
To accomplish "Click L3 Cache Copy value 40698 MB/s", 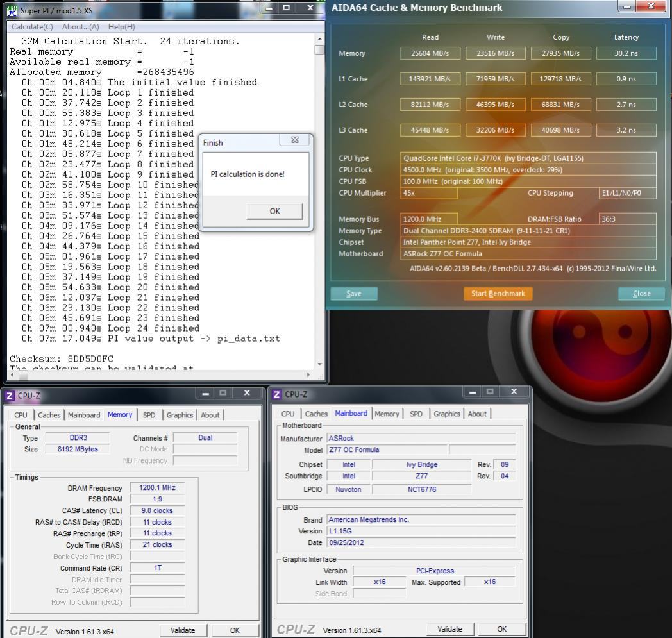I will 560,130.
